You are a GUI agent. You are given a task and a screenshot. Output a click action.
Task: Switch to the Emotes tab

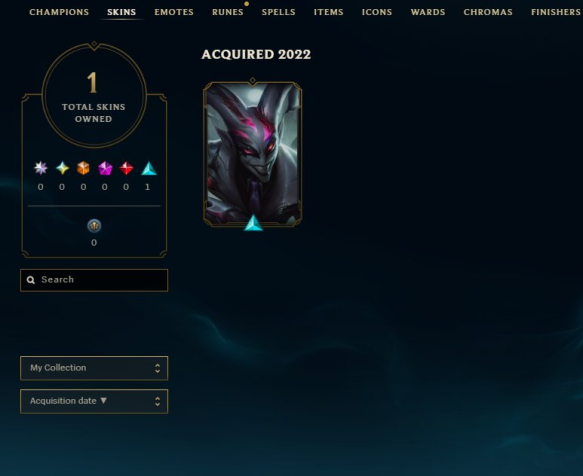tap(174, 12)
